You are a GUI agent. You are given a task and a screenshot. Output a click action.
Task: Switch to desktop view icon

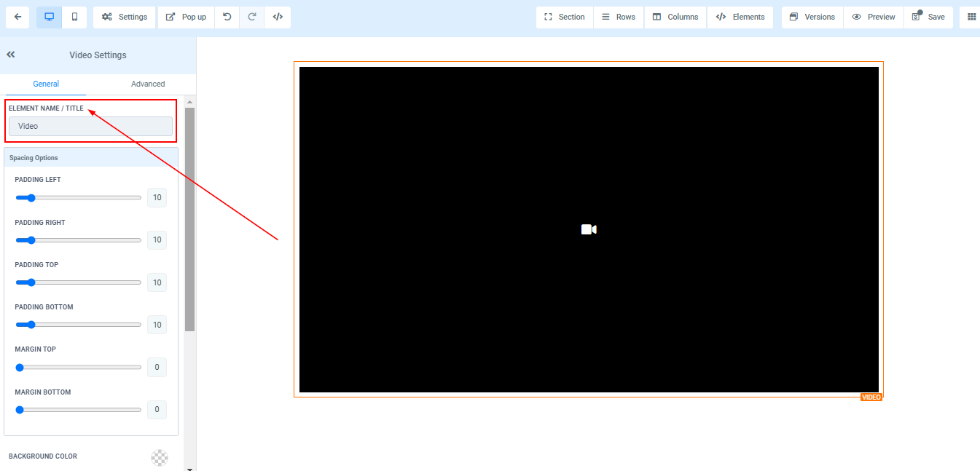pyautogui.click(x=49, y=17)
